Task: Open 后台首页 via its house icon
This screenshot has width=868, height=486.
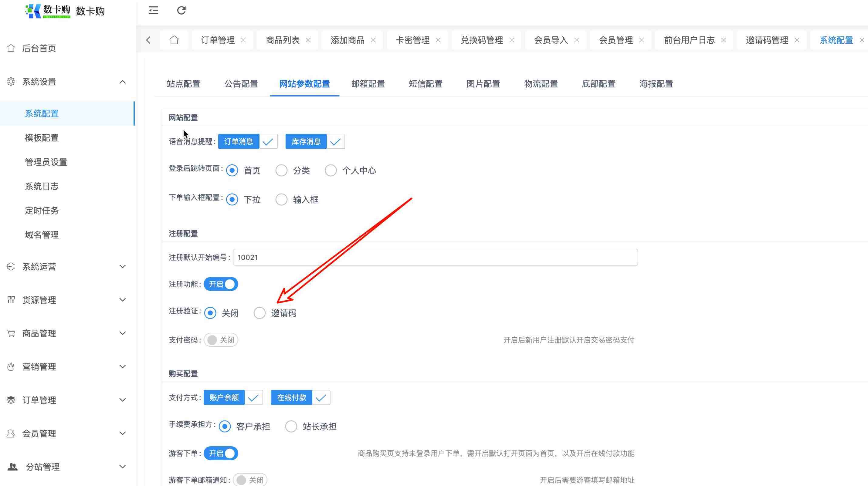Action: tap(11, 48)
